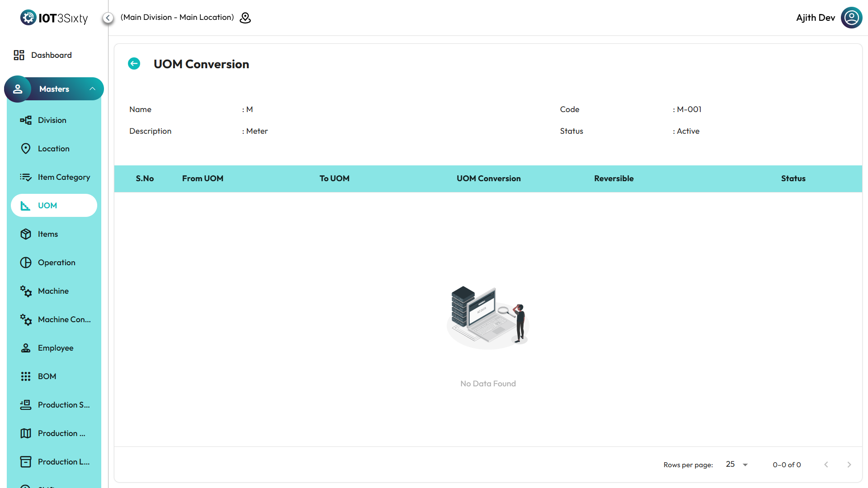Go to the next table page
The image size is (868, 488).
tap(849, 465)
